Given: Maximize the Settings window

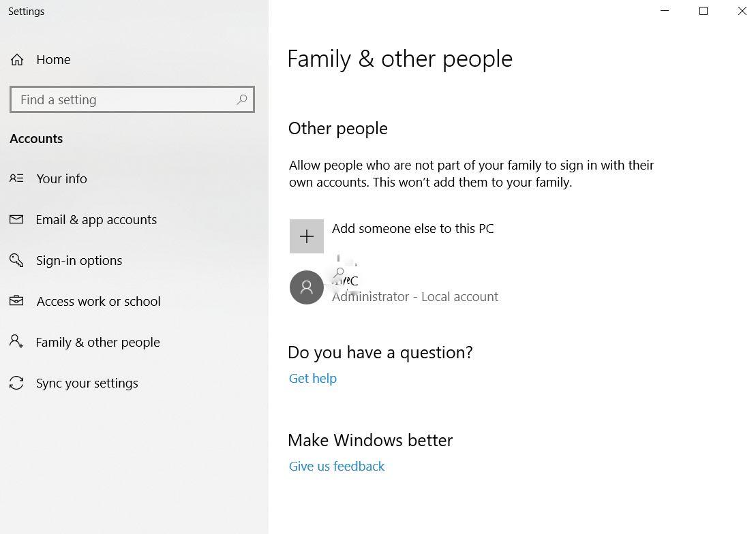Looking at the screenshot, I should pyautogui.click(x=704, y=11).
